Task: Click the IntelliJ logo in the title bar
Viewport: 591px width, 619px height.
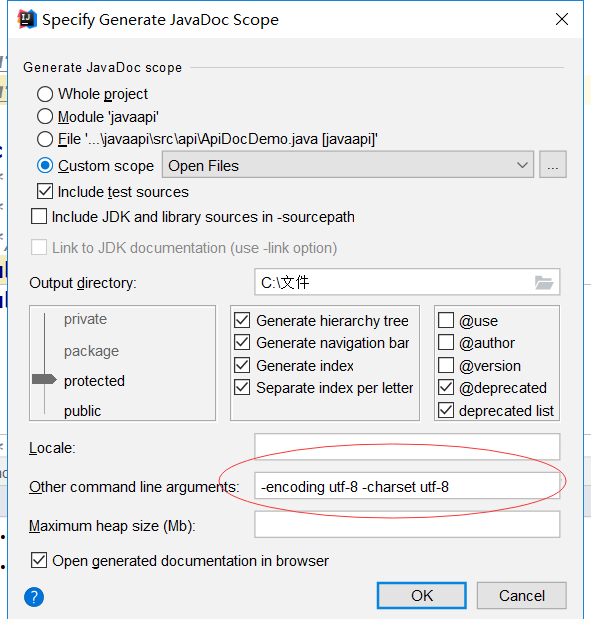Action: [x=27, y=19]
